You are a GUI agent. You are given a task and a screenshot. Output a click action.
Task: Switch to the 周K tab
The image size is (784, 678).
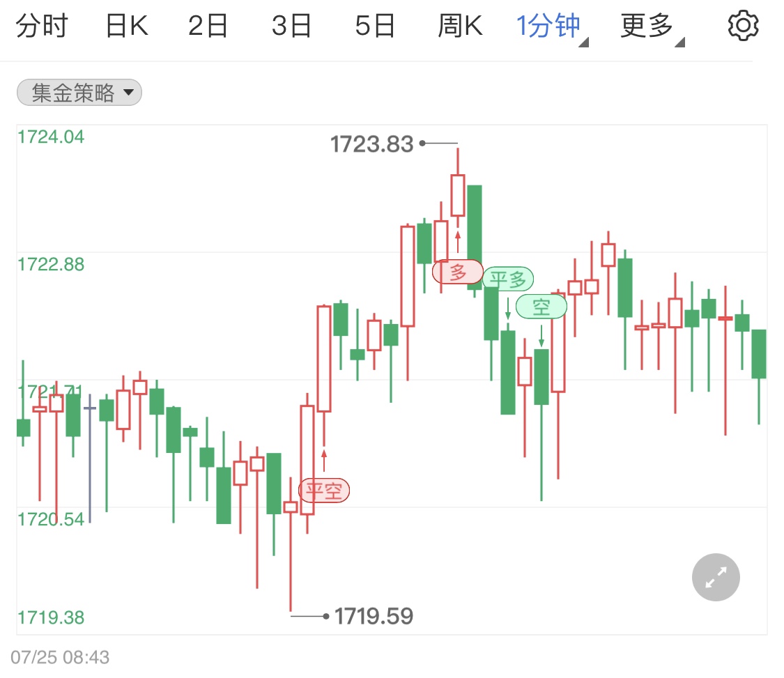tap(460, 27)
